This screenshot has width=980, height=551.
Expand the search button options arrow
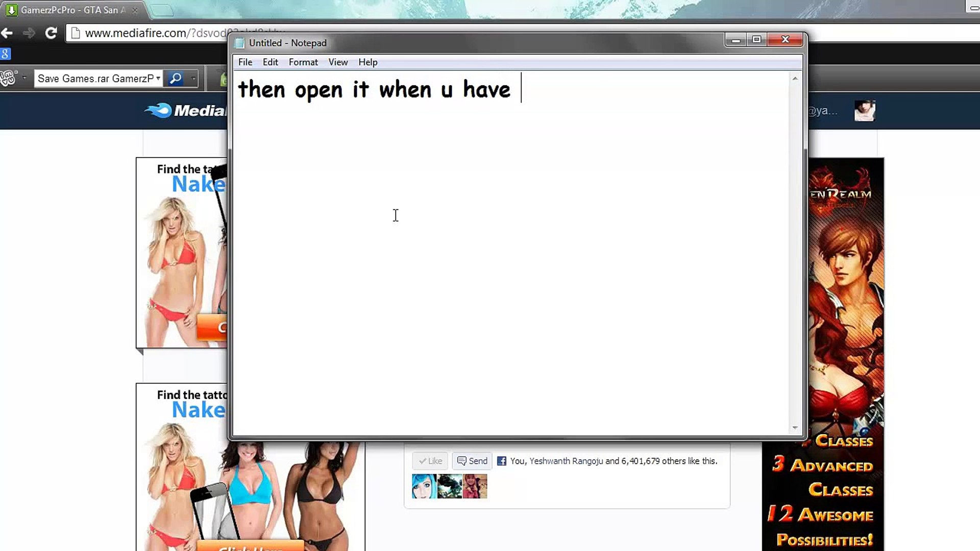193,79
